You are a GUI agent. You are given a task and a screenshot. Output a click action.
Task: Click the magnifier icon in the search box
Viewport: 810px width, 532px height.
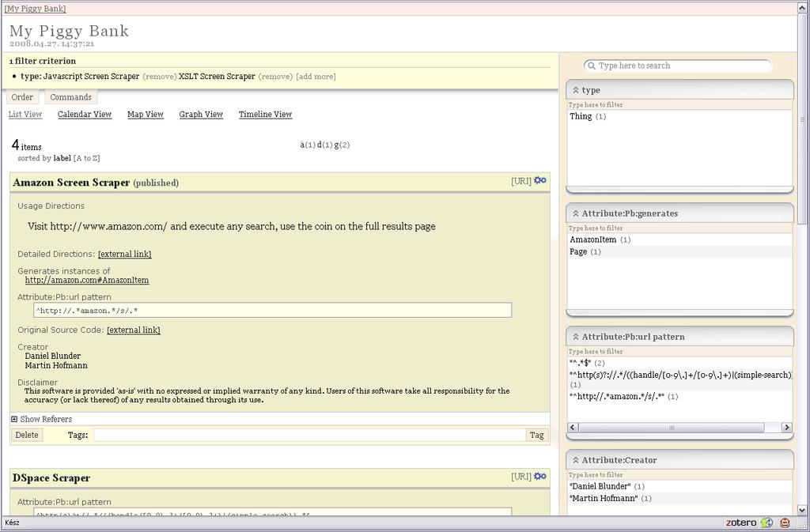point(592,66)
